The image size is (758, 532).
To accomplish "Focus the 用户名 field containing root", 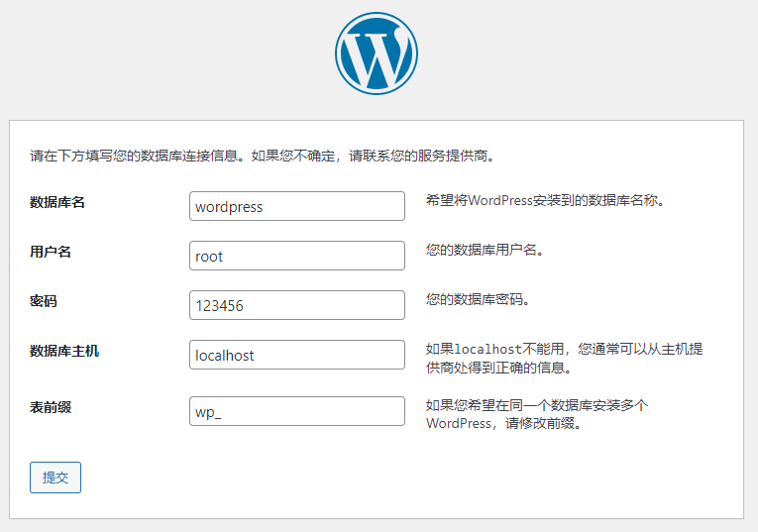I will point(296,256).
